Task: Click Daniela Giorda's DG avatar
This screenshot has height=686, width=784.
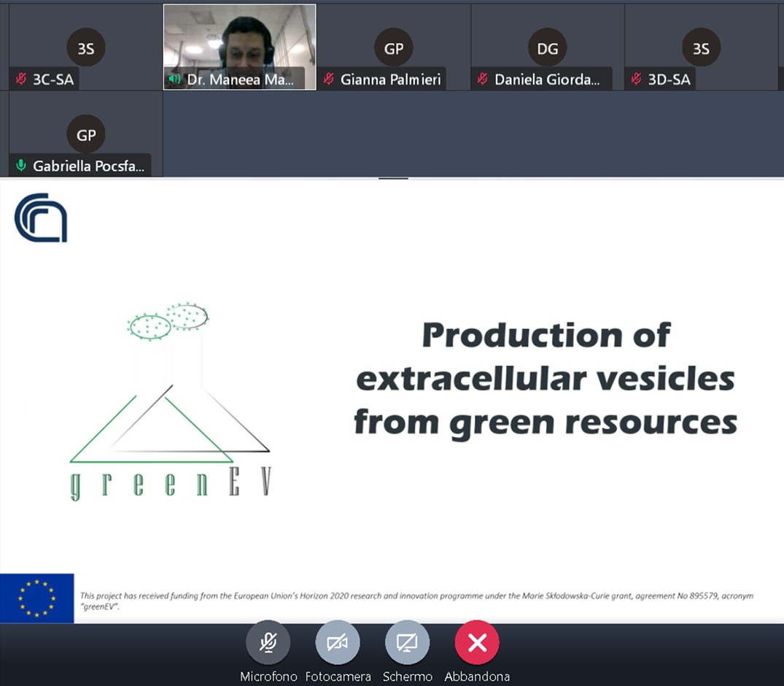Action: click(x=548, y=47)
